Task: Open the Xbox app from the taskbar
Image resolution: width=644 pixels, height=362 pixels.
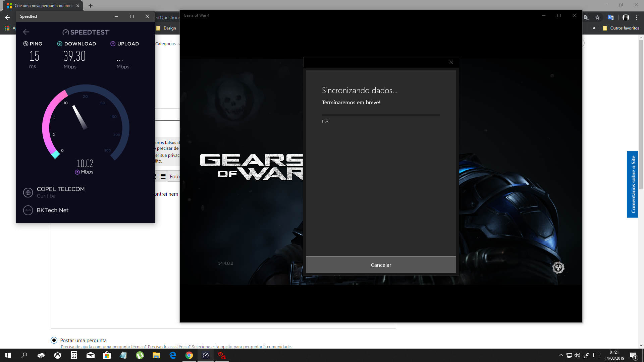Action: (x=58, y=355)
